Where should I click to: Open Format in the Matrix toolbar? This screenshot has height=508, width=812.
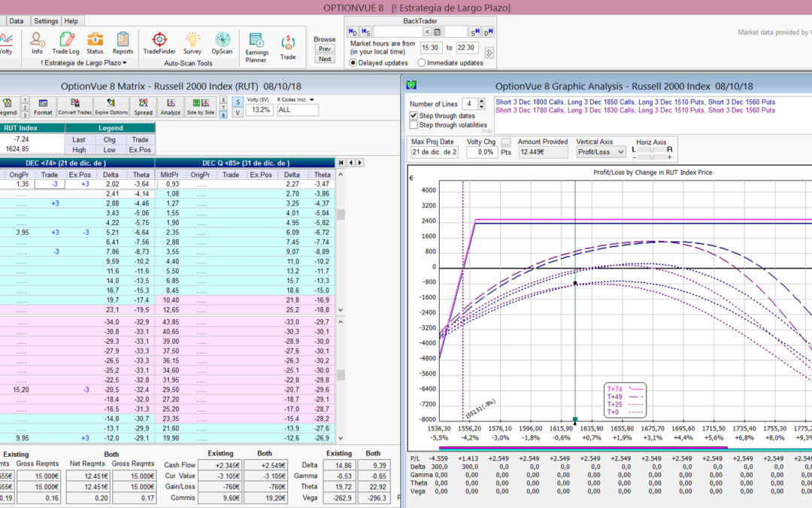pyautogui.click(x=43, y=107)
